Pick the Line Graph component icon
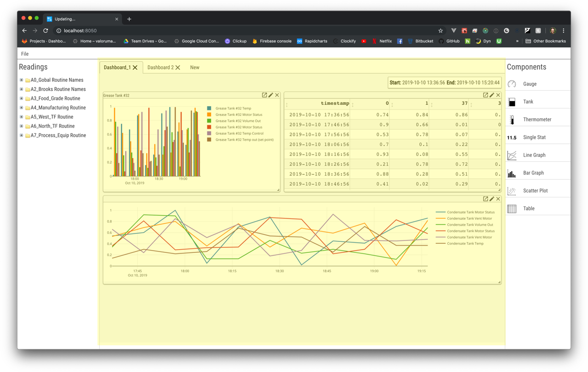The width and height of the screenshot is (588, 372). 512,155
